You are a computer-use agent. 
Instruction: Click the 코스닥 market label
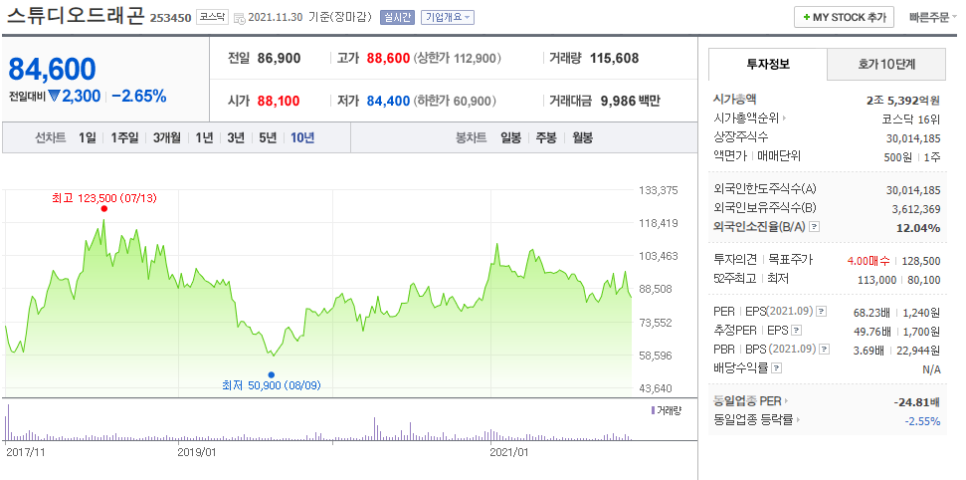[x=212, y=17]
